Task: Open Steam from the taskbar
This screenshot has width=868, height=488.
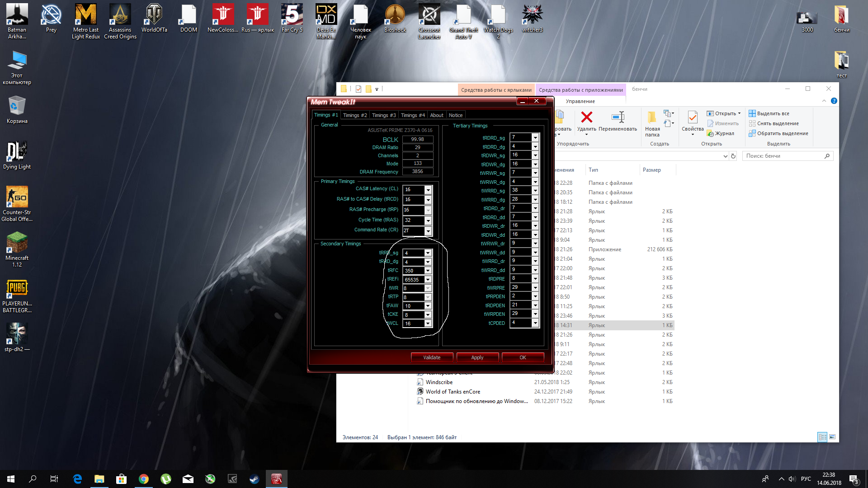Action: (254, 479)
